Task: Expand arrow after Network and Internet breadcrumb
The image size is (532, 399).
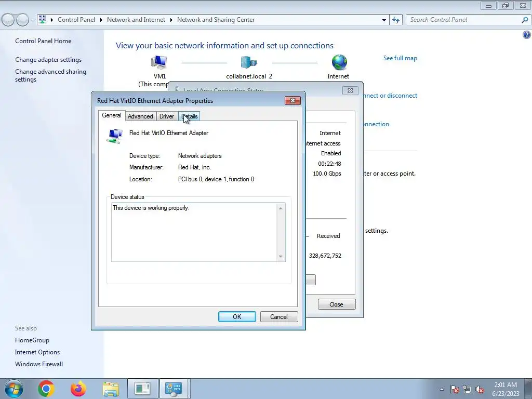Action: 171,20
